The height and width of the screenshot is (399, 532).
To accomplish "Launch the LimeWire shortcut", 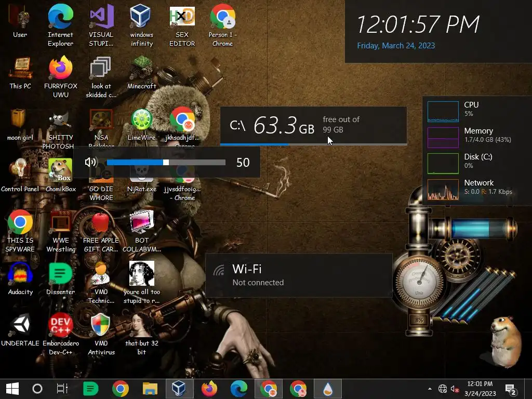I will [x=141, y=125].
